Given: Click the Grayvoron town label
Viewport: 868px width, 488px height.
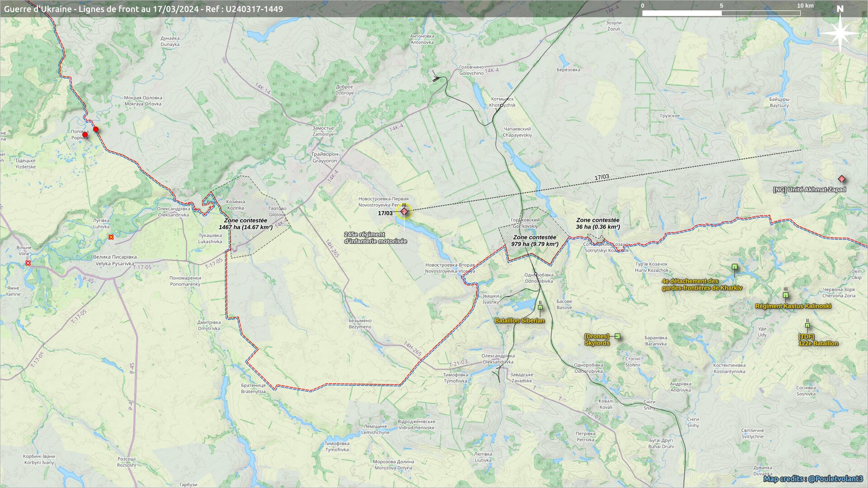Looking at the screenshot, I should pyautogui.click(x=325, y=157).
